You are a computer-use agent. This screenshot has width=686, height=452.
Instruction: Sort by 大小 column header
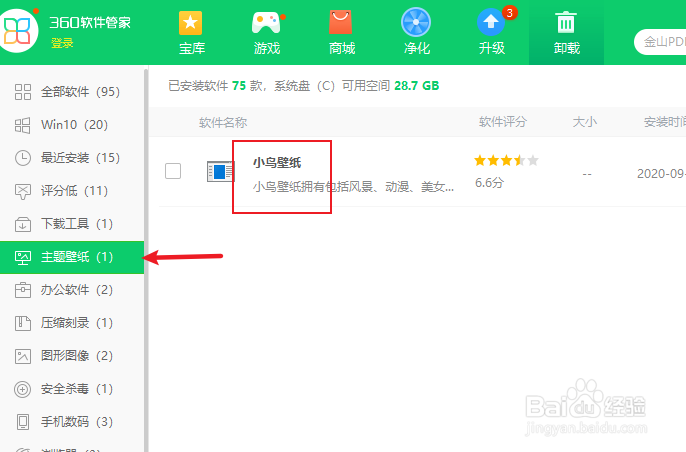pyautogui.click(x=584, y=122)
